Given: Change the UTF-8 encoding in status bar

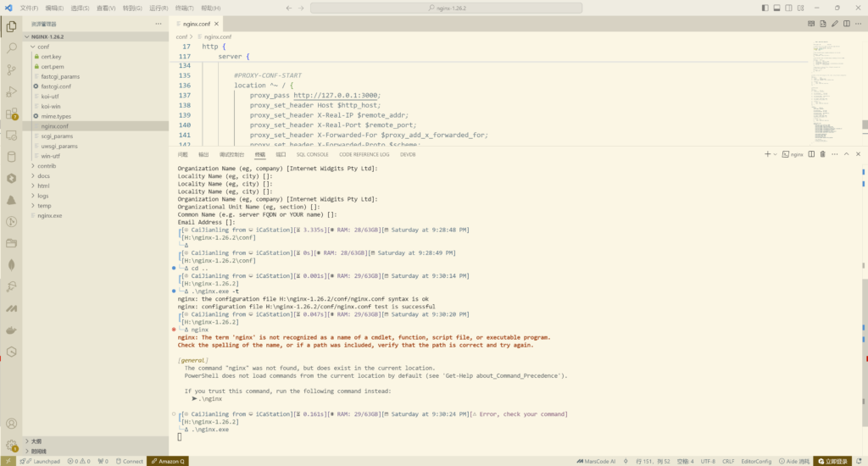Looking at the screenshot, I should [708, 461].
